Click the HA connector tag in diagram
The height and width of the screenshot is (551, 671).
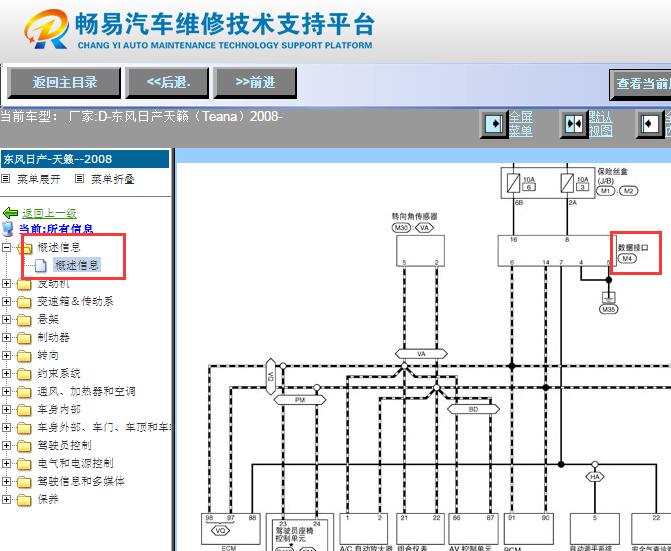594,477
